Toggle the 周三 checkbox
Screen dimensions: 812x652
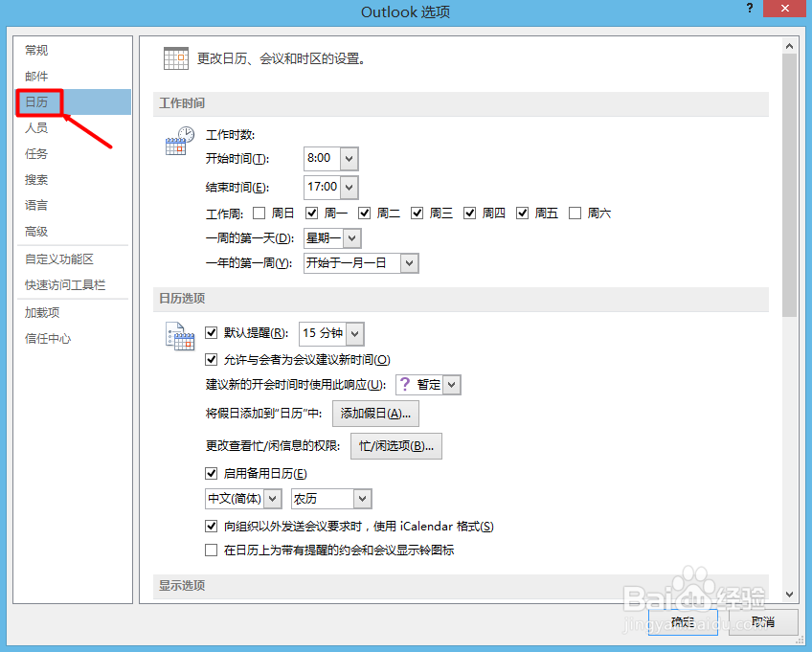click(x=417, y=213)
